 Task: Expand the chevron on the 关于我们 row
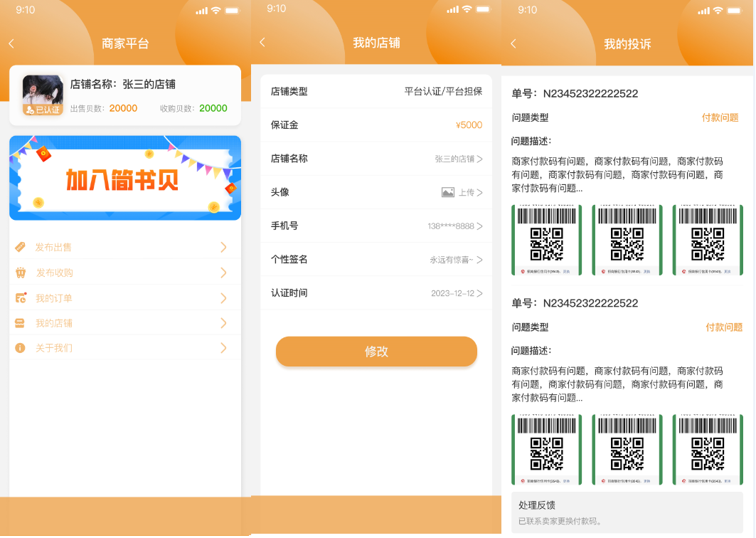tap(223, 348)
